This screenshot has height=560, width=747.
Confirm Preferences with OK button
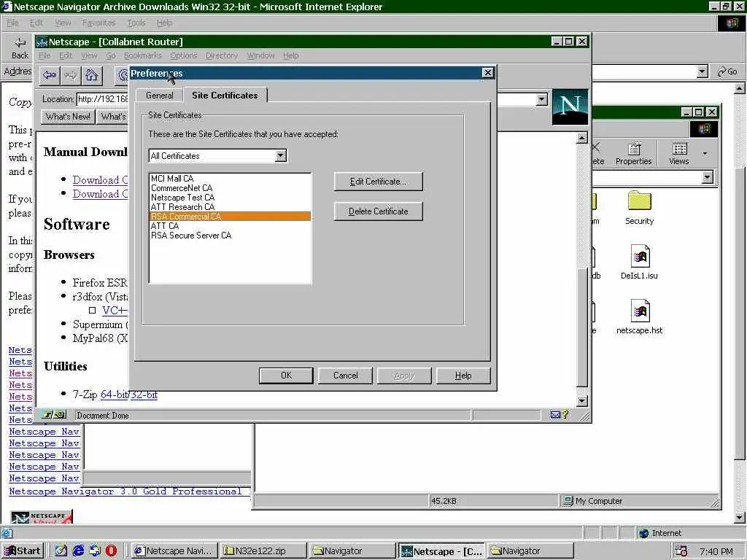pos(286,376)
